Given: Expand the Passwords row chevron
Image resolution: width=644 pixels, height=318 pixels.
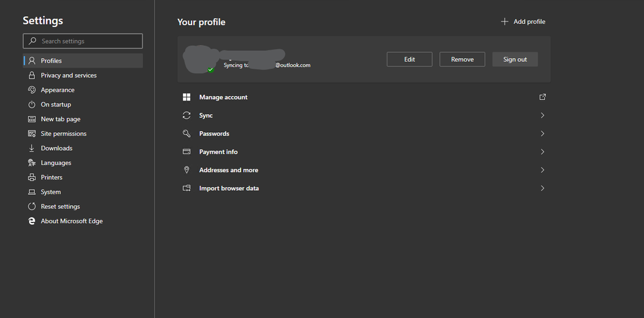Looking at the screenshot, I should (543, 134).
